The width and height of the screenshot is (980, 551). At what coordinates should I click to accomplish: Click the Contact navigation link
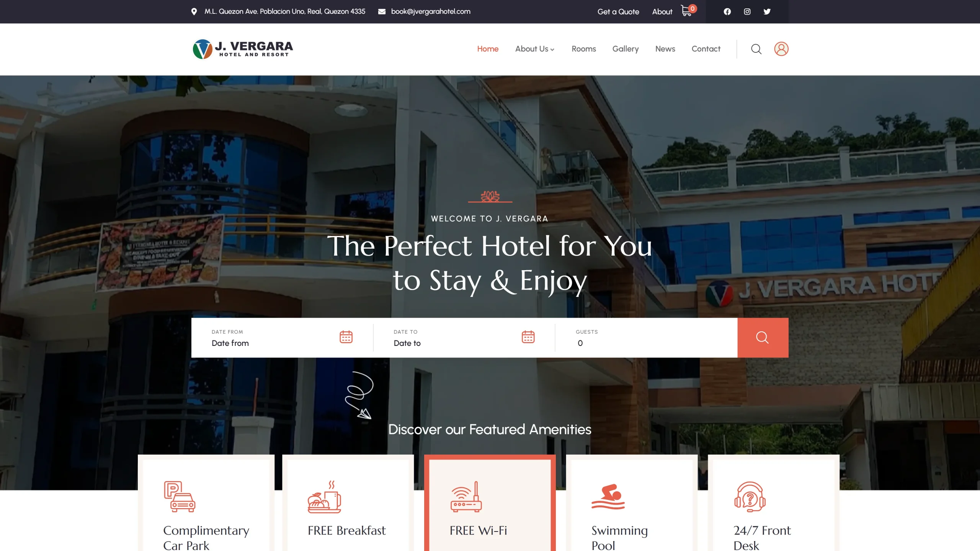(x=706, y=49)
